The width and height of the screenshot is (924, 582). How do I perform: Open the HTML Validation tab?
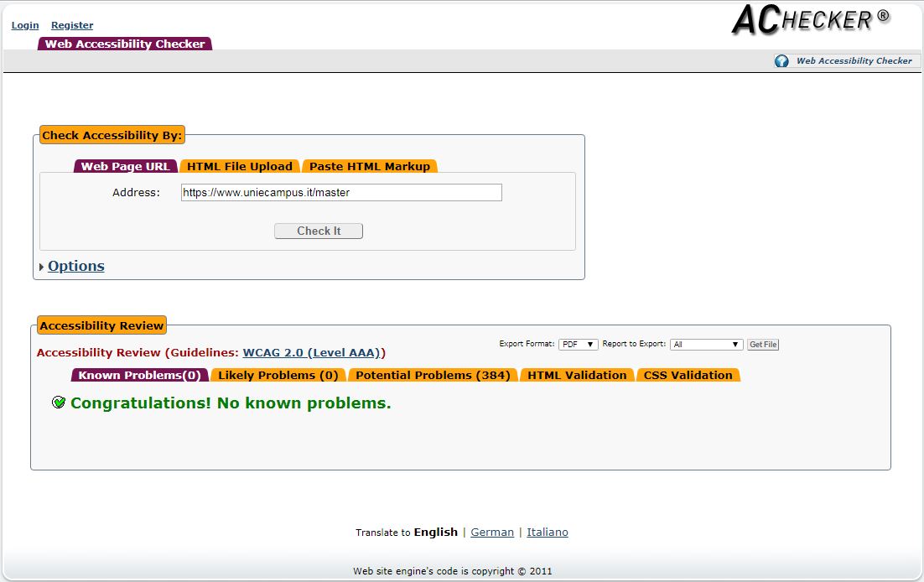click(x=577, y=375)
